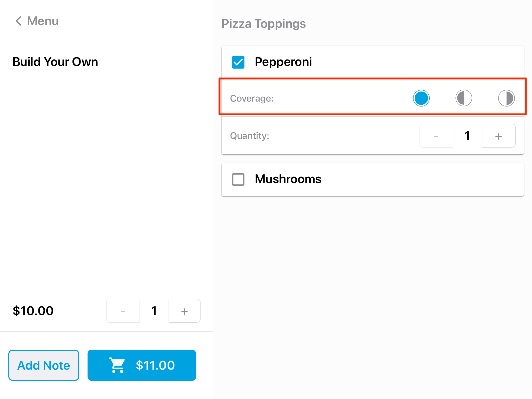Decrease Pepperoni topping quantity with minus
The width and height of the screenshot is (532, 399).
436,136
